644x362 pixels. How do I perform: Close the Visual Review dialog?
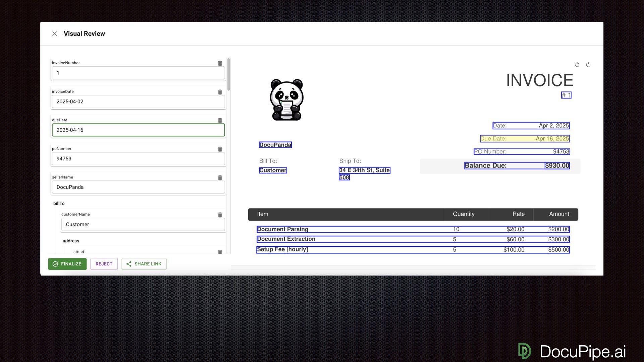click(x=55, y=34)
